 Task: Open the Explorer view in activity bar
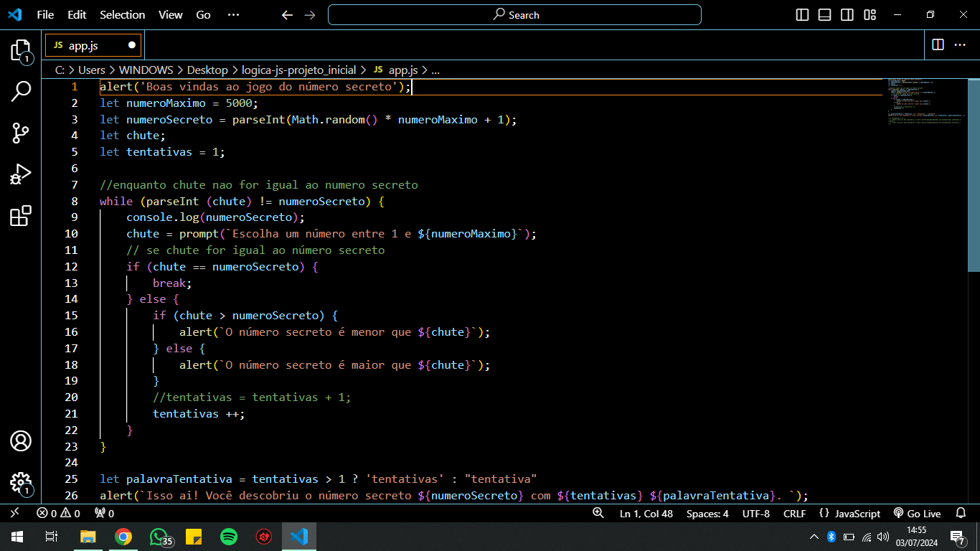tap(21, 52)
